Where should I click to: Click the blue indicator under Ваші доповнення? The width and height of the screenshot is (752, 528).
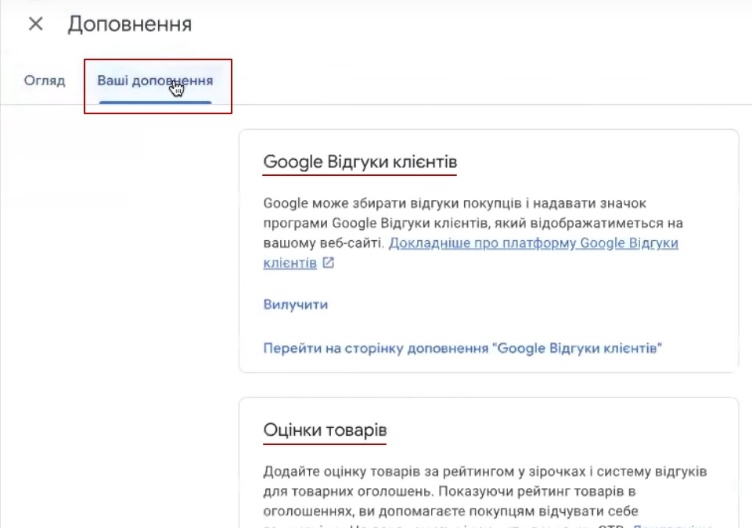pyautogui.click(x=154, y=101)
